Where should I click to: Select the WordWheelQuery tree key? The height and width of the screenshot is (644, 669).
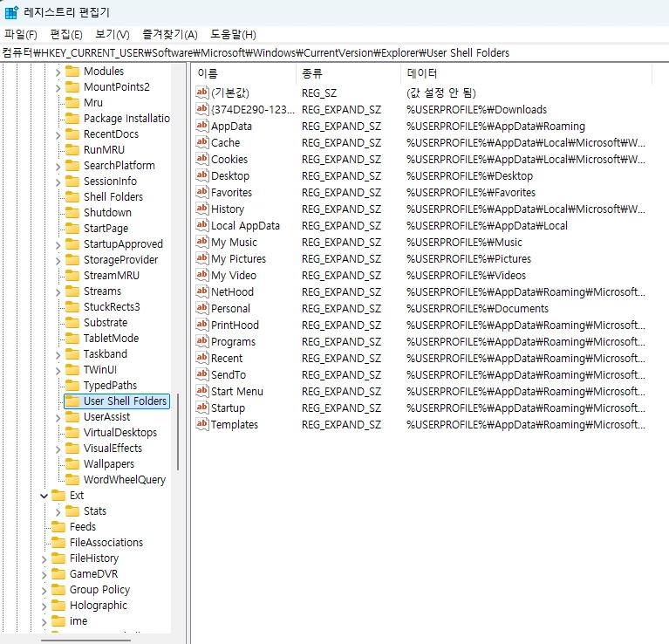point(125,480)
